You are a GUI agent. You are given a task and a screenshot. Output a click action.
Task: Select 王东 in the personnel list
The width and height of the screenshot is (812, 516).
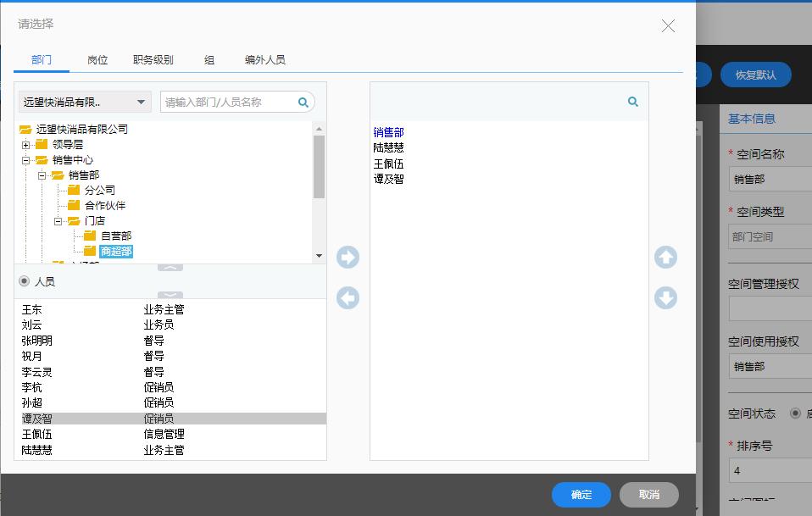pos(32,310)
